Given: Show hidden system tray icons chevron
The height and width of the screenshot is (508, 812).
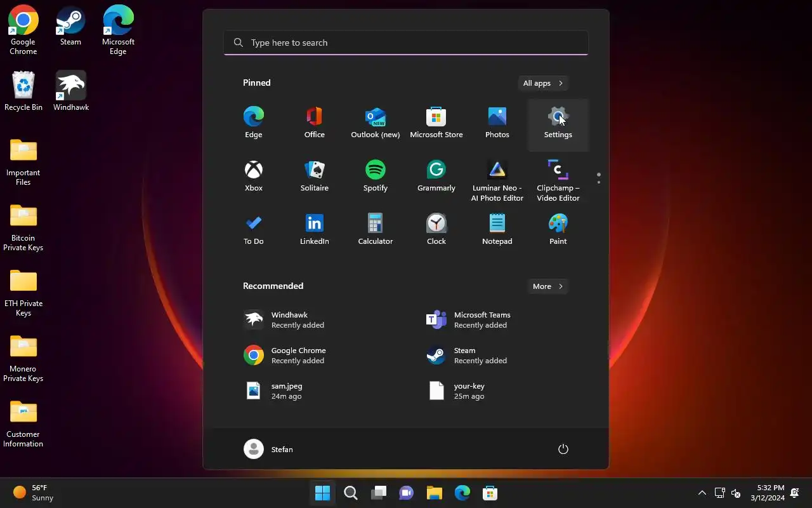Looking at the screenshot, I should pyautogui.click(x=702, y=493).
